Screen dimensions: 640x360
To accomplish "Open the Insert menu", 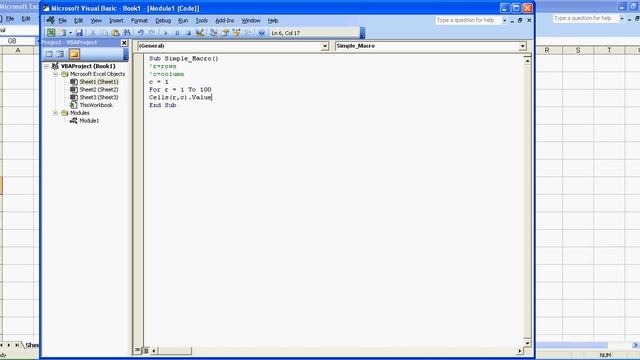I will pyautogui.click(x=116, y=20).
